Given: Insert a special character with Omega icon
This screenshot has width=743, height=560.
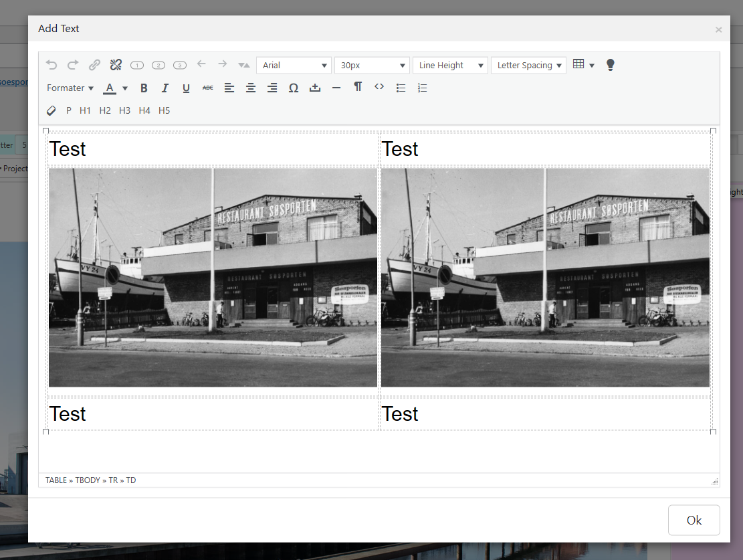Looking at the screenshot, I should click(293, 88).
